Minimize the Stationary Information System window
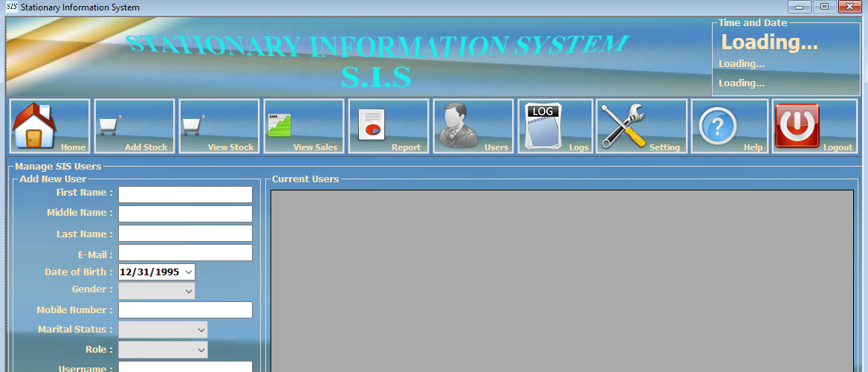This screenshot has height=372, width=868. pos(800,7)
